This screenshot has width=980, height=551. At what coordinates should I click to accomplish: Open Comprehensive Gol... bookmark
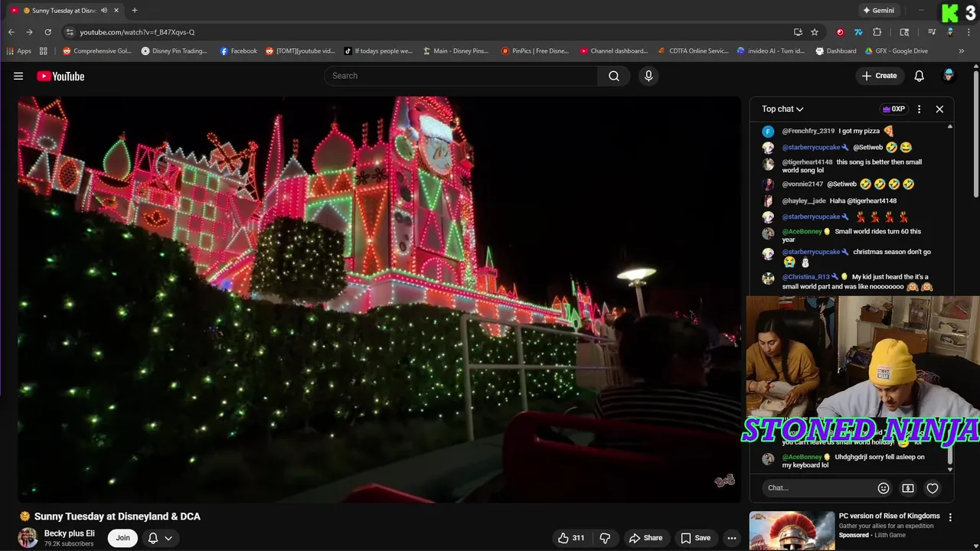click(96, 51)
